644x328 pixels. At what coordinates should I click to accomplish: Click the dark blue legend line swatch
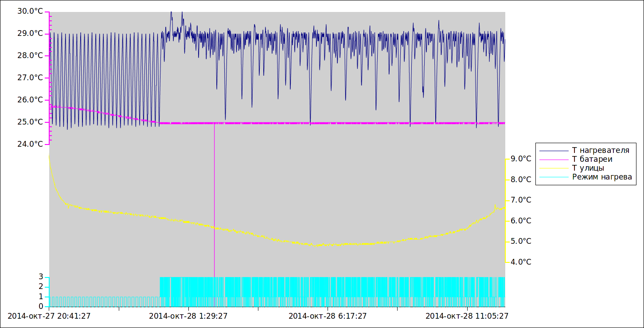tap(554, 151)
